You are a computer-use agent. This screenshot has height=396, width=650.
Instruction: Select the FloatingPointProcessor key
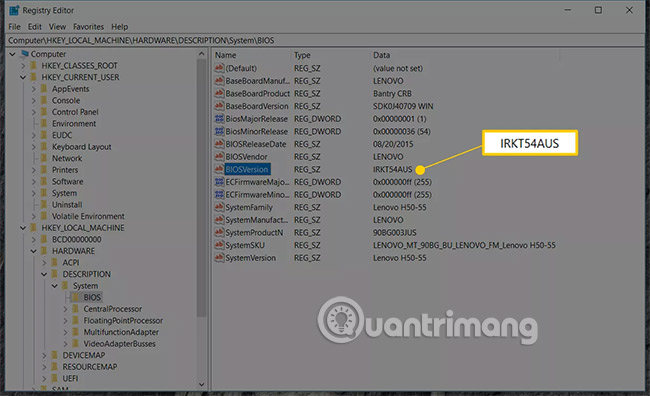[x=123, y=321]
